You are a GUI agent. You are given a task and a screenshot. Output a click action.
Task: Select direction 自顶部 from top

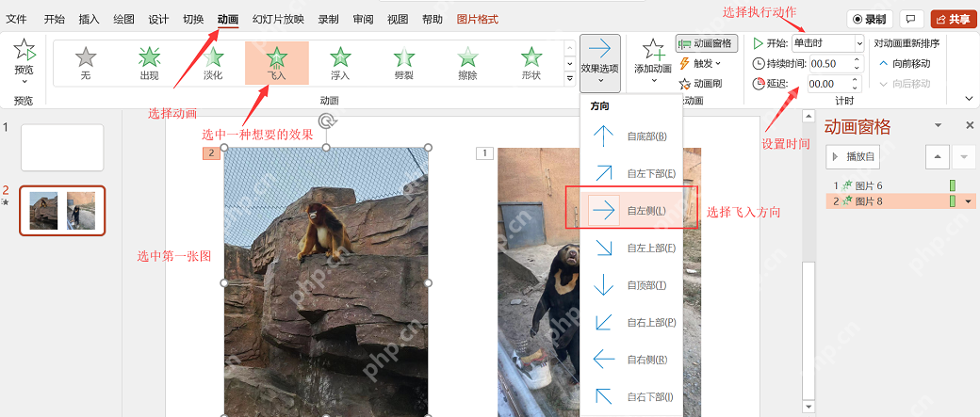[x=630, y=285]
